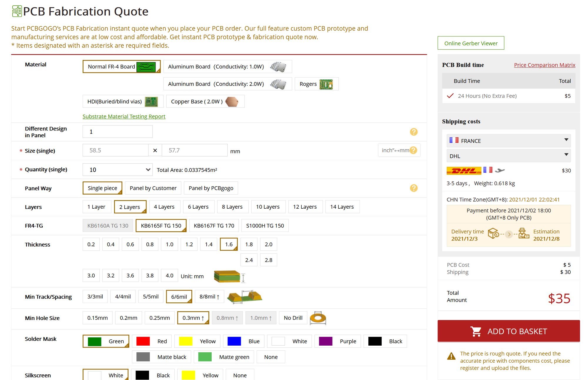
Task: Click the Aluminum Board 2.0W plates icon
Action: pos(278,84)
